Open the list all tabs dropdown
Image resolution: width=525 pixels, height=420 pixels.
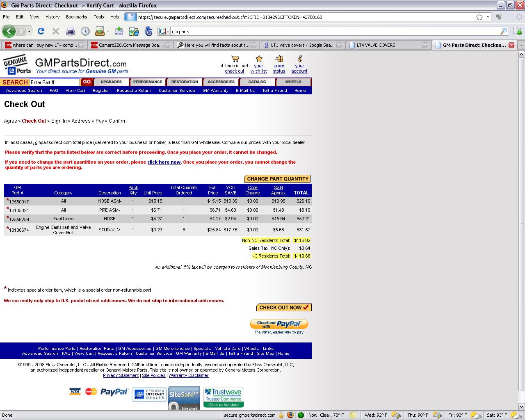[521, 45]
